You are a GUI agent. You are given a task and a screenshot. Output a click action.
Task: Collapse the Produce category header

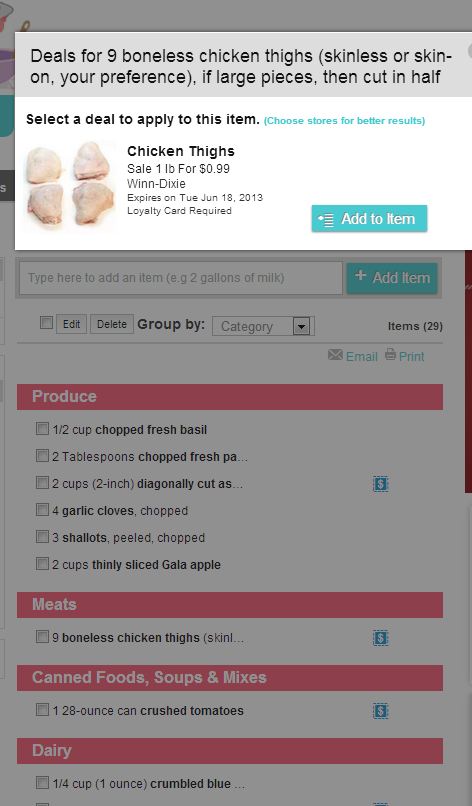[230, 397]
